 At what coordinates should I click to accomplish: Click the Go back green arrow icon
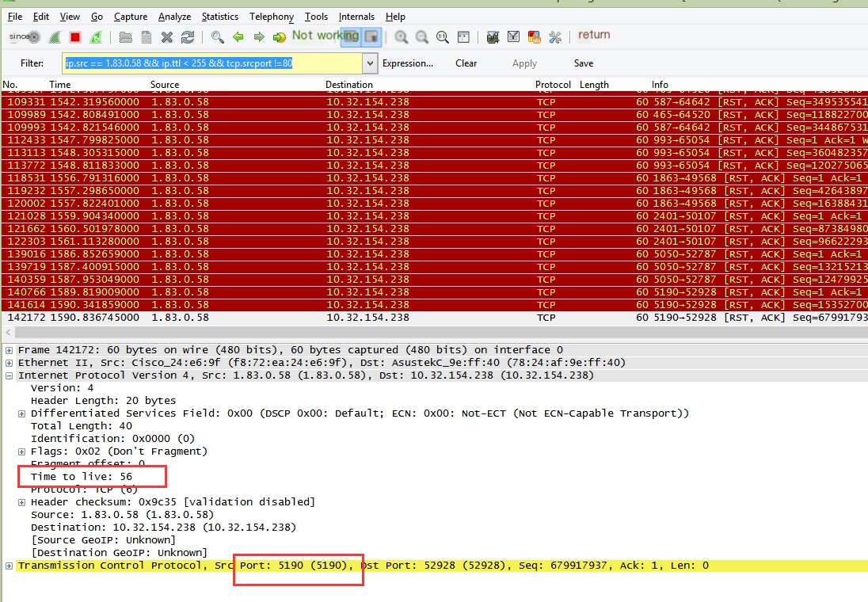point(238,37)
